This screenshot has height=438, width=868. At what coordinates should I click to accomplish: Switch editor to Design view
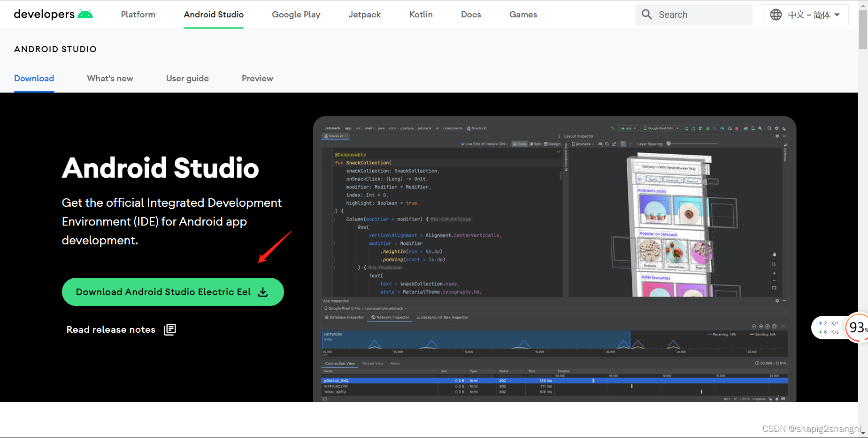(554, 144)
